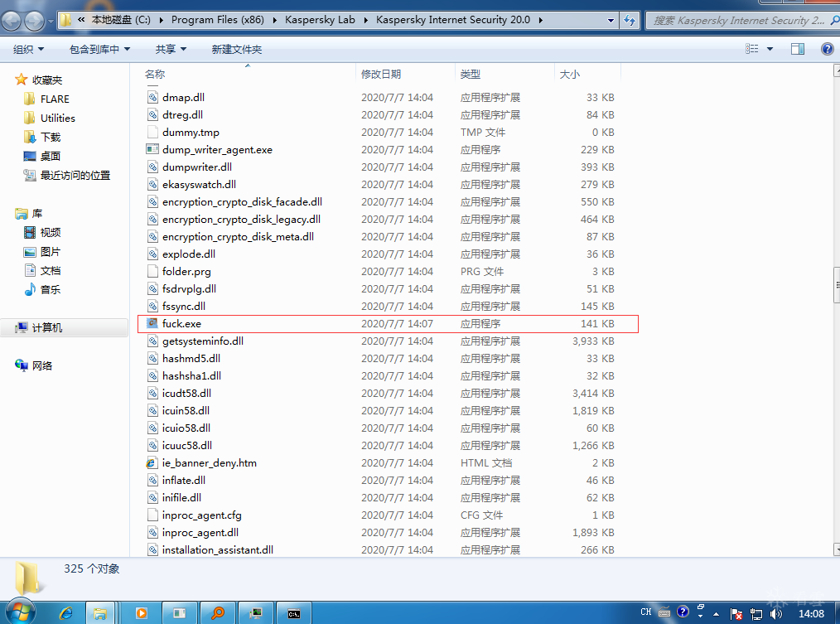Select the getsysteminfo.dll file icon

[x=152, y=341]
